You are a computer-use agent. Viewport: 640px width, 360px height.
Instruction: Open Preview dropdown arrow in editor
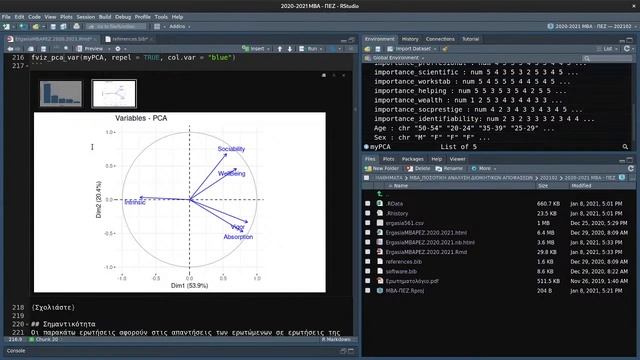[109, 49]
